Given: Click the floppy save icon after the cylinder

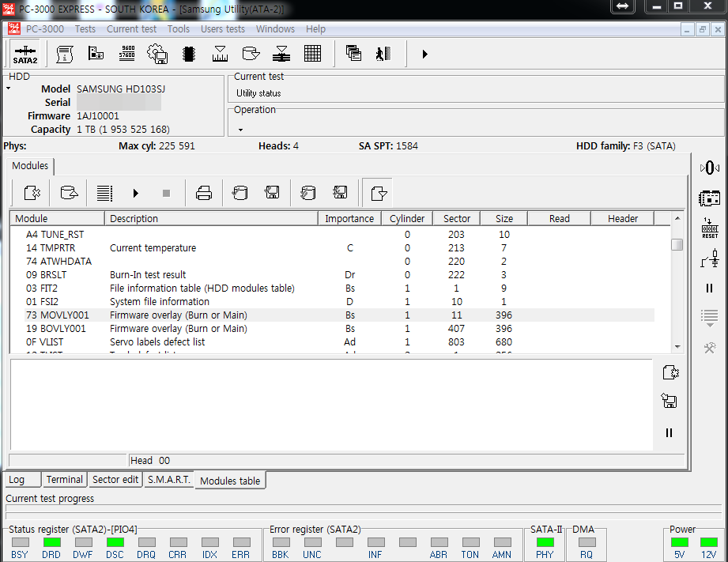Looking at the screenshot, I should coord(272,192).
